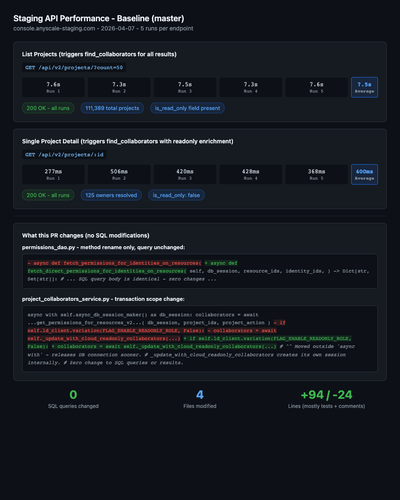This screenshot has width=400, height=500.
Task: Click the permissions_dao.py diff code block
Action: coord(200,271)
